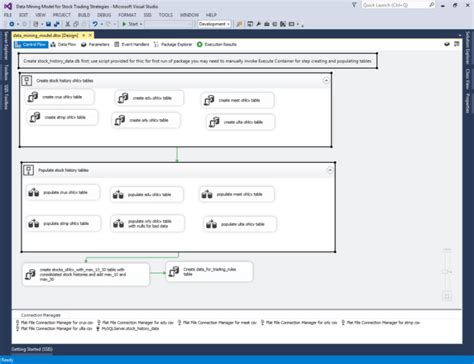The height and width of the screenshot is (364, 474).
Task: Open the toolbar overflow options arrow
Action: (302, 25)
